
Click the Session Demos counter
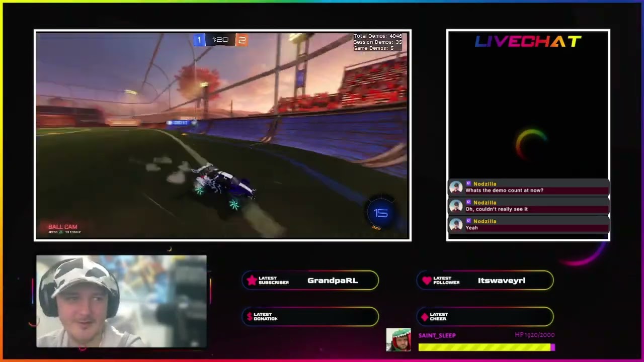377,42
